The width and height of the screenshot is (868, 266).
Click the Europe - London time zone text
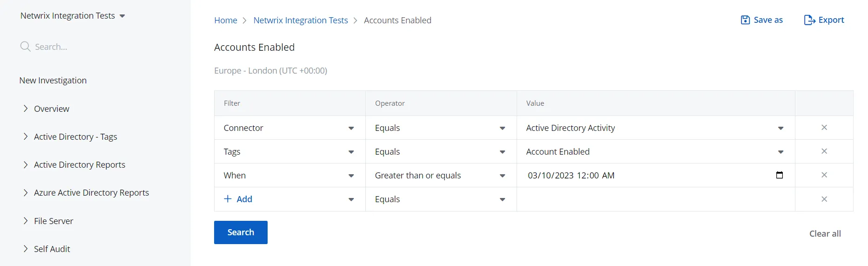[x=270, y=71]
